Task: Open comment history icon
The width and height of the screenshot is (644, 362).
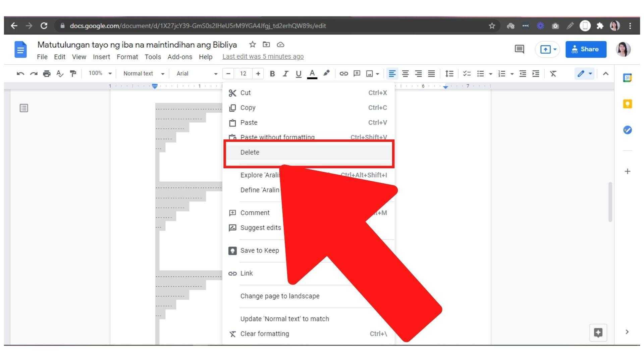Action: click(519, 49)
